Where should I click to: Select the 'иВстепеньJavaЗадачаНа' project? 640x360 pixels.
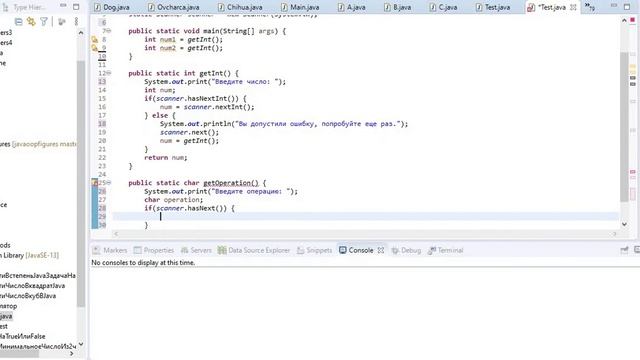[38, 275]
